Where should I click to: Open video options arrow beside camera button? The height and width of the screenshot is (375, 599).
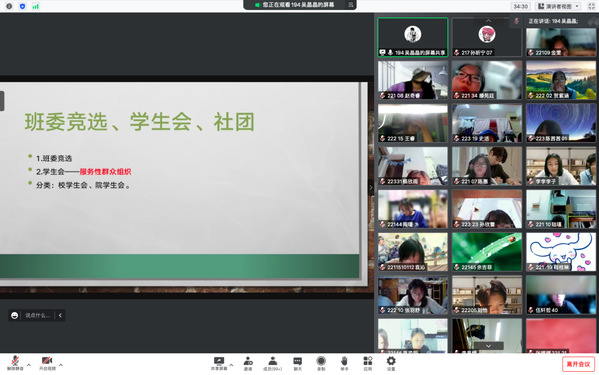click(61, 365)
